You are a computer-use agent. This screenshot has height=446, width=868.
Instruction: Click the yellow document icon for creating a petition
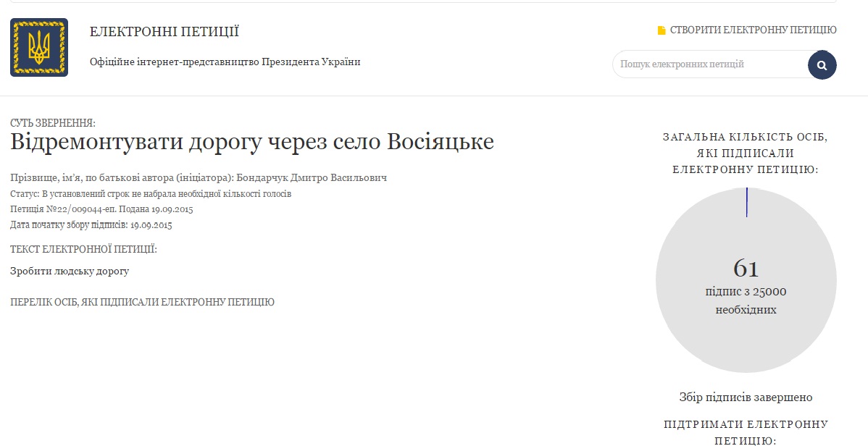661,30
